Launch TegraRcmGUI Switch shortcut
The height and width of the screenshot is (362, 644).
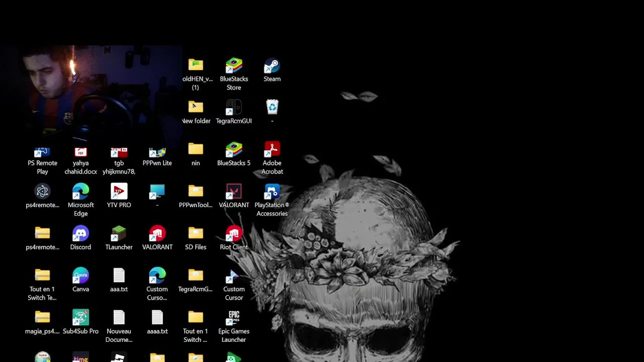[x=234, y=112]
